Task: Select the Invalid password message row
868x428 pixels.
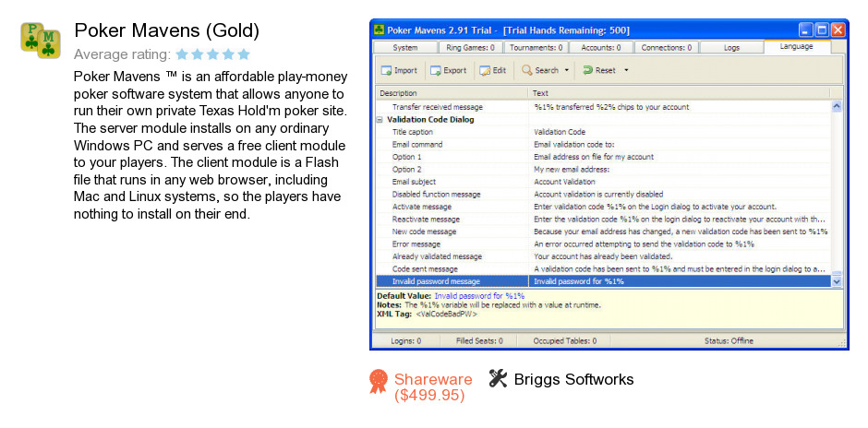Action: coord(603,281)
